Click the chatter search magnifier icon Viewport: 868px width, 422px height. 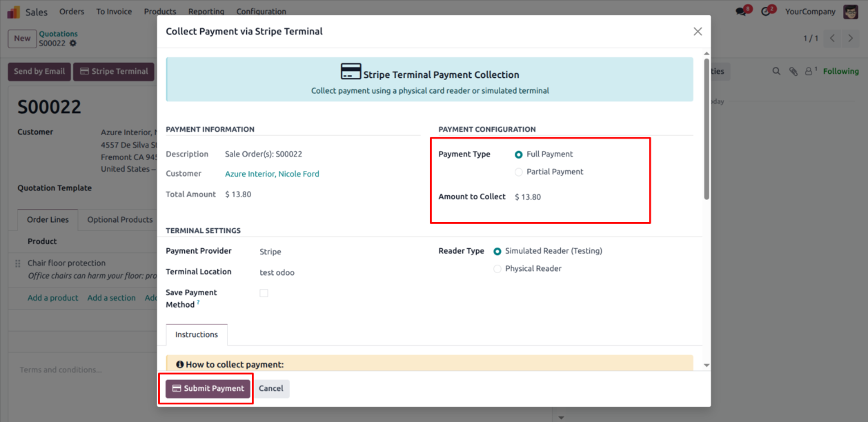pos(776,71)
